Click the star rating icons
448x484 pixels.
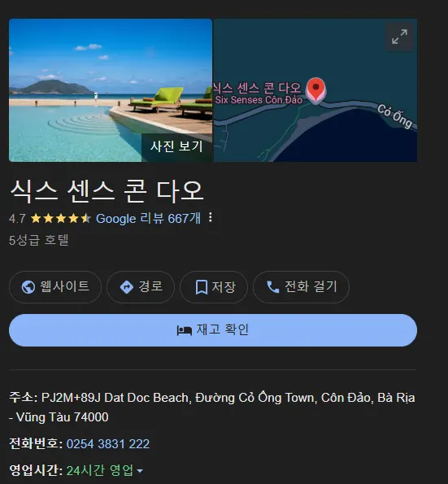click(60, 219)
